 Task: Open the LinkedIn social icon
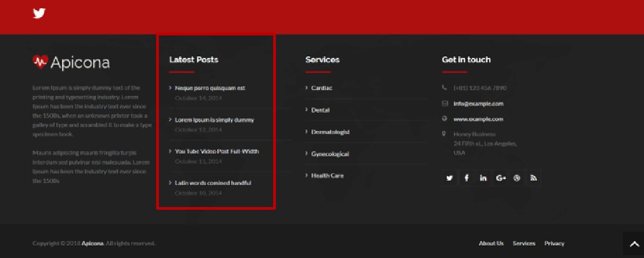pyautogui.click(x=484, y=178)
